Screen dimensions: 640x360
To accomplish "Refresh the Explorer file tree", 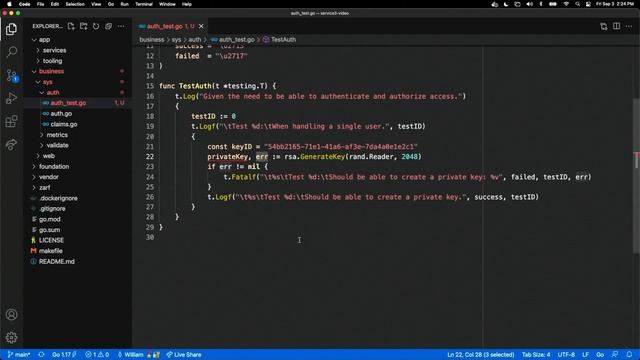I will (96, 26).
